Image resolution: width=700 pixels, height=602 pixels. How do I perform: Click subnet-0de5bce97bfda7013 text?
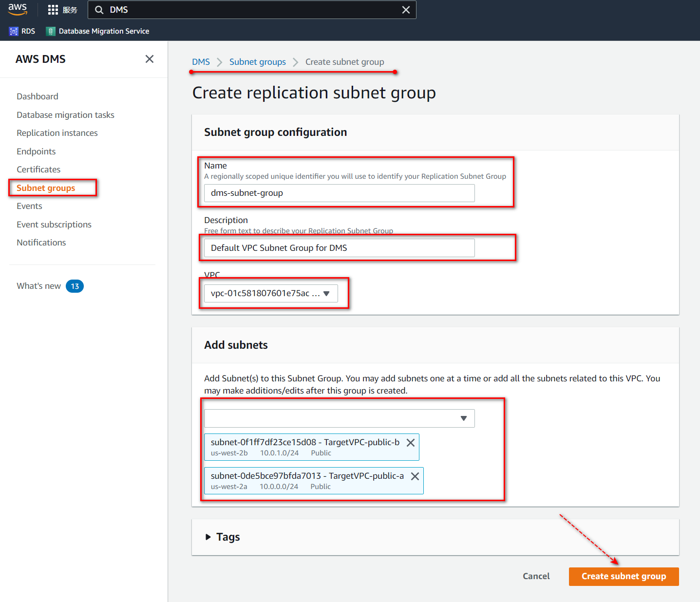pyautogui.click(x=266, y=476)
